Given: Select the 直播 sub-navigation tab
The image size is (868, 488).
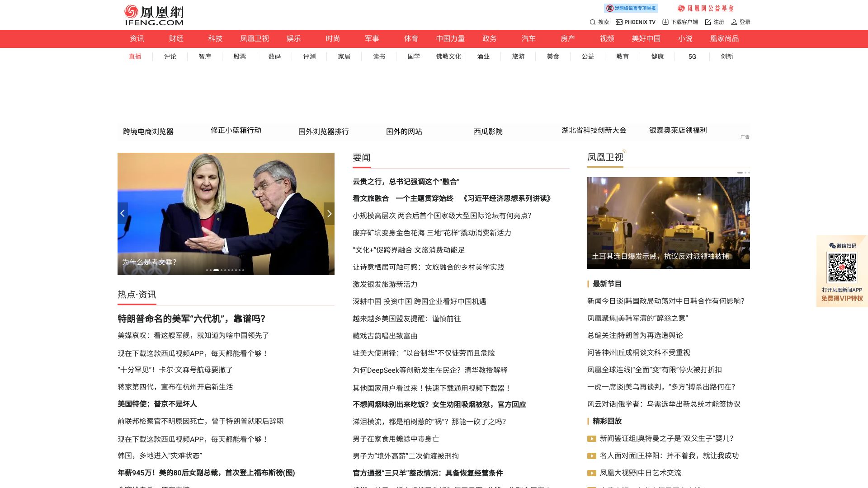Looking at the screenshot, I should (135, 56).
